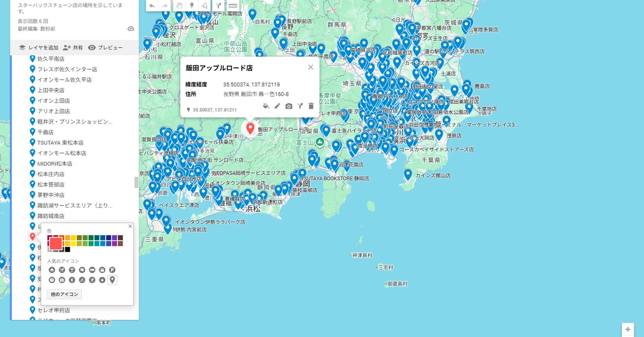Pick the dark brown swatch in top row

click(120, 238)
